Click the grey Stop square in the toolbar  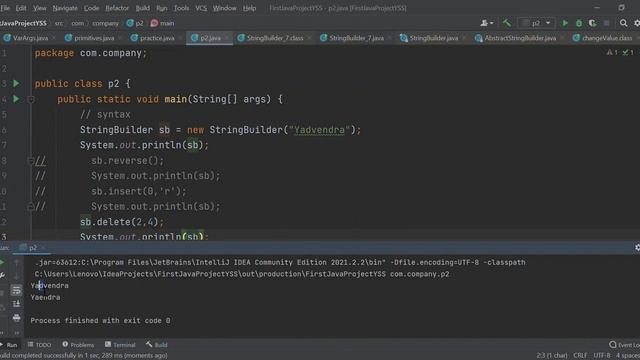pyautogui.click(x=607, y=23)
